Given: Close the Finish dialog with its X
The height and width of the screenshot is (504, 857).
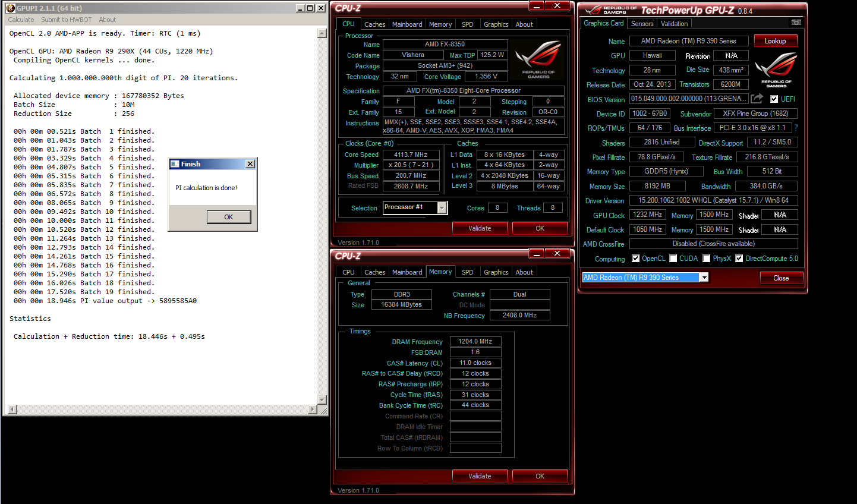Looking at the screenshot, I should pyautogui.click(x=250, y=164).
